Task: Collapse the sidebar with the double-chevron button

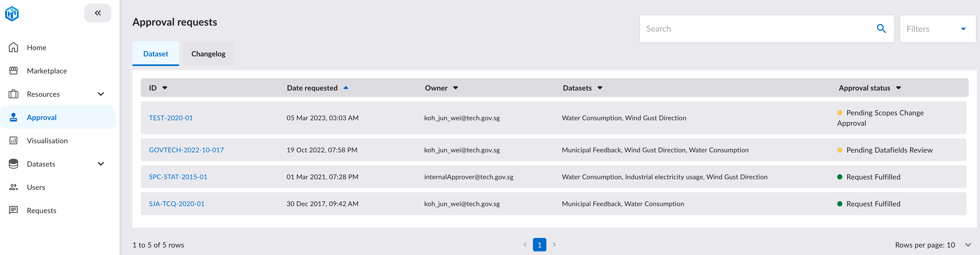Action: pos(98,13)
